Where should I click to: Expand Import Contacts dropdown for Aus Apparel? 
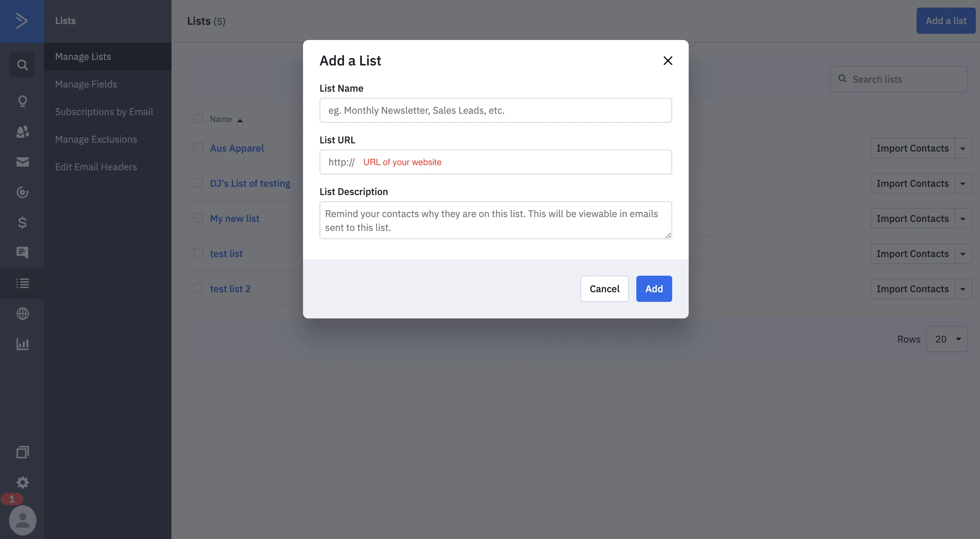click(x=963, y=149)
